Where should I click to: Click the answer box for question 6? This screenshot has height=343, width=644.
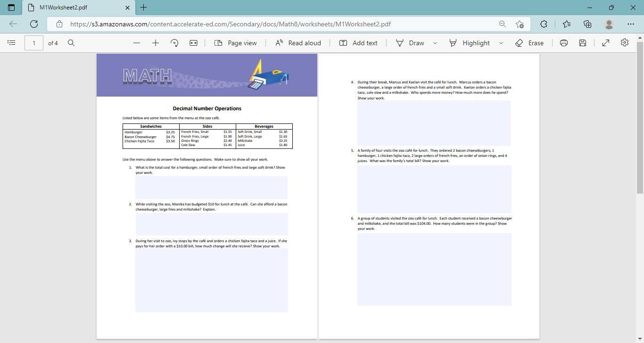(434, 269)
